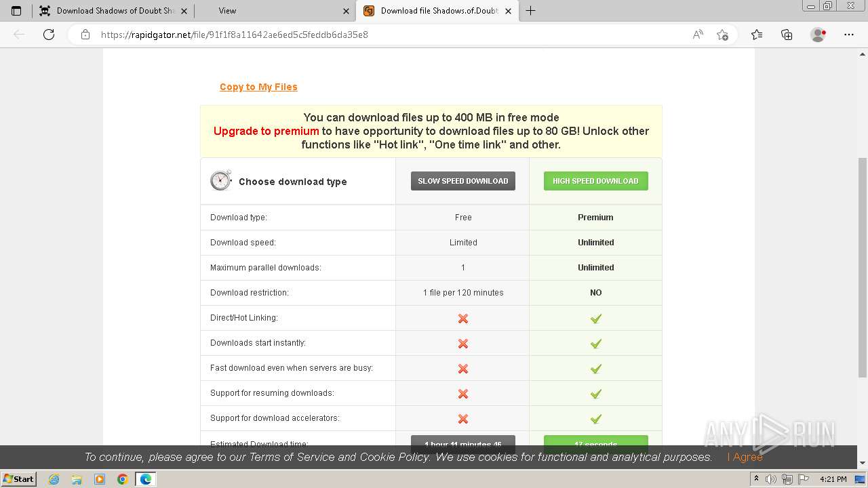Image resolution: width=868 pixels, height=488 pixels.
Task: Close the Rapidgator download file tab
Action: point(509,11)
